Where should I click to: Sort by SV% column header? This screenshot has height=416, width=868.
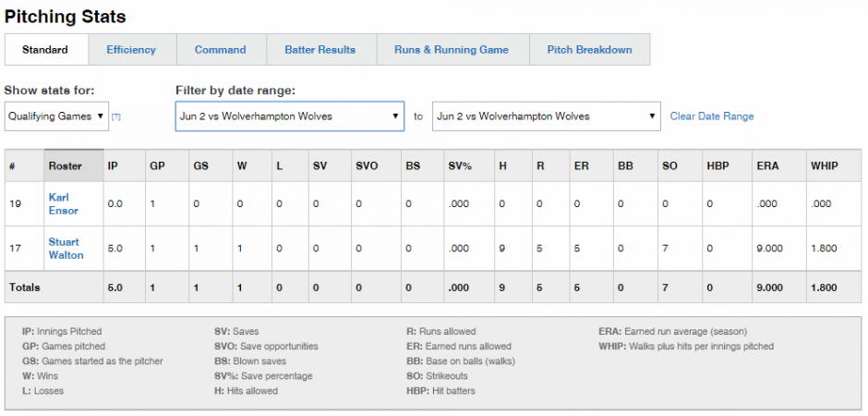click(x=468, y=165)
